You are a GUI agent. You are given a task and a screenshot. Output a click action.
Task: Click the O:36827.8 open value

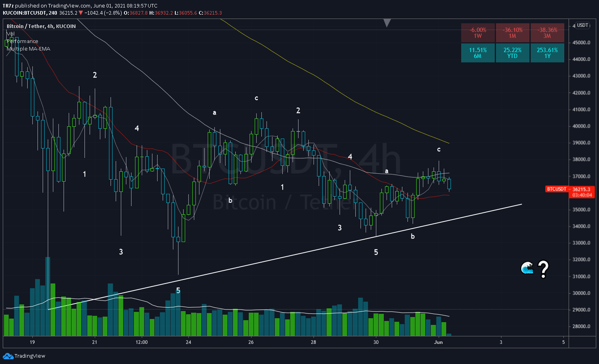tap(135, 13)
